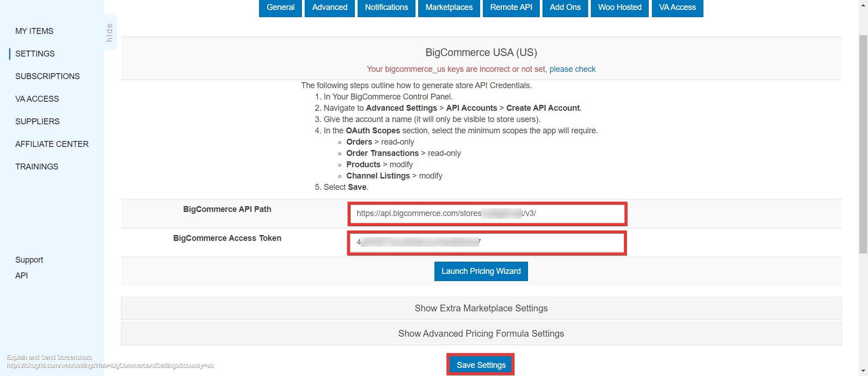This screenshot has width=868, height=376.
Task: Click the 'BigCommerce Access Token' label
Action: pos(227,238)
